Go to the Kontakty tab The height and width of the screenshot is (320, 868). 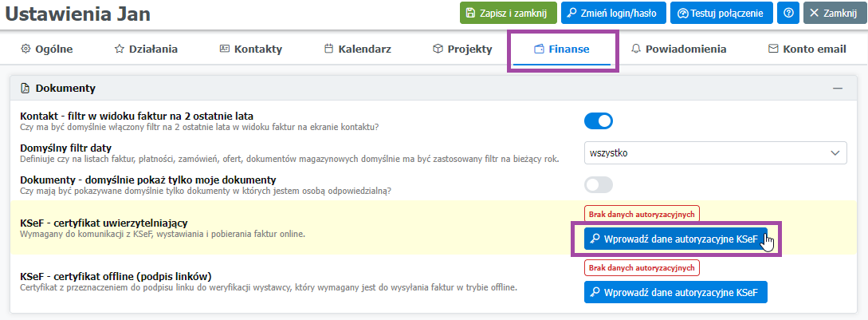[x=251, y=49]
